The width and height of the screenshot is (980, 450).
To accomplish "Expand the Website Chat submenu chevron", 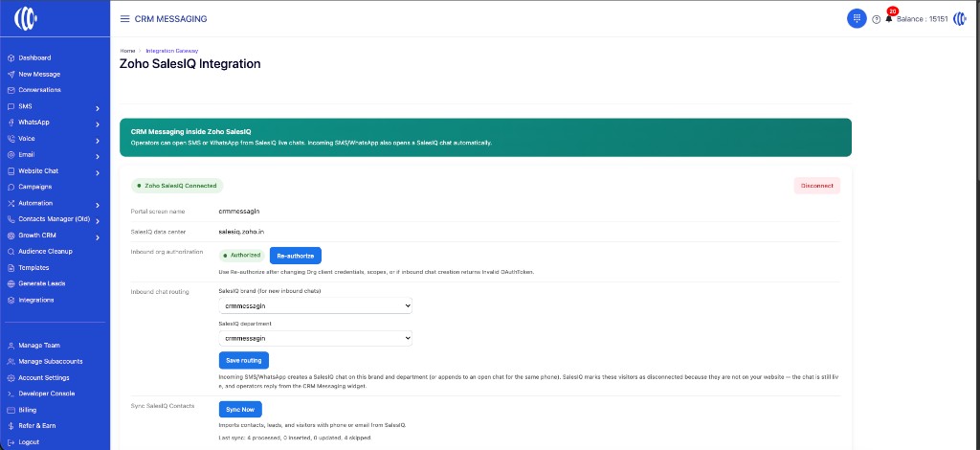I will [x=98, y=172].
